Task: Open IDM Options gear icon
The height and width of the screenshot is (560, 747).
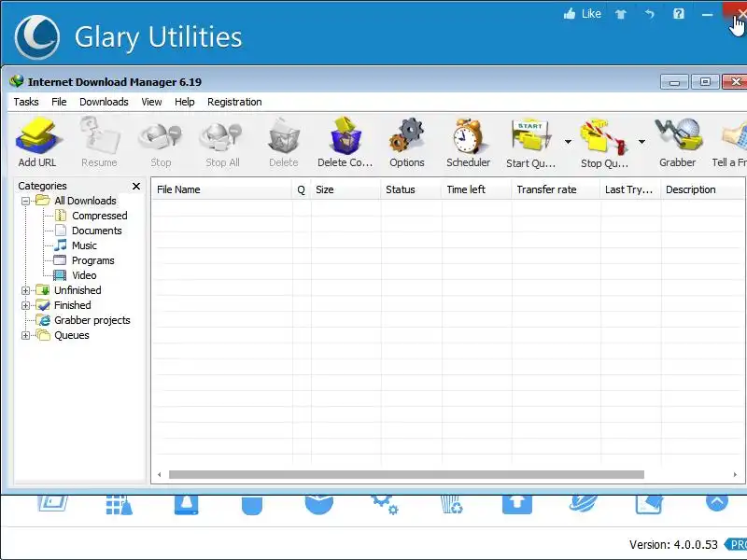Action: (x=407, y=142)
